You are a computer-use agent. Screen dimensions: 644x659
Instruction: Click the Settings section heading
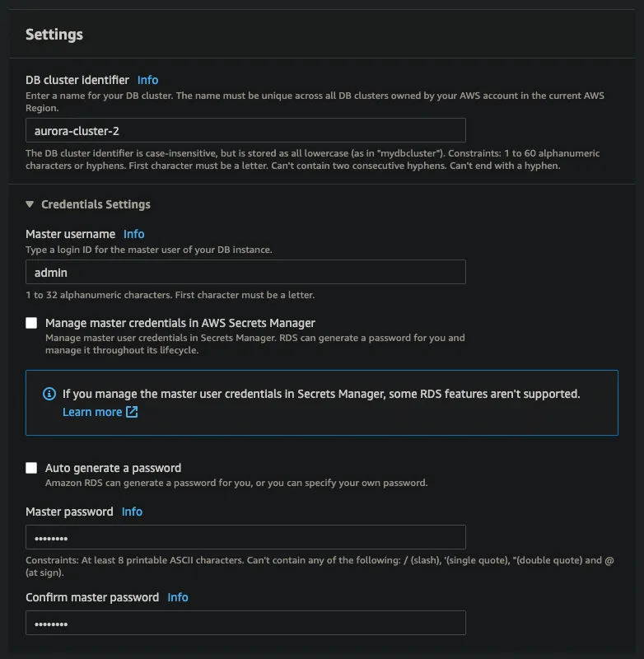54,35
